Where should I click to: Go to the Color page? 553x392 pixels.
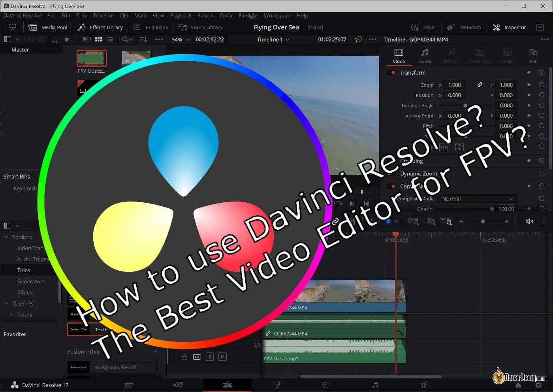coord(325,385)
